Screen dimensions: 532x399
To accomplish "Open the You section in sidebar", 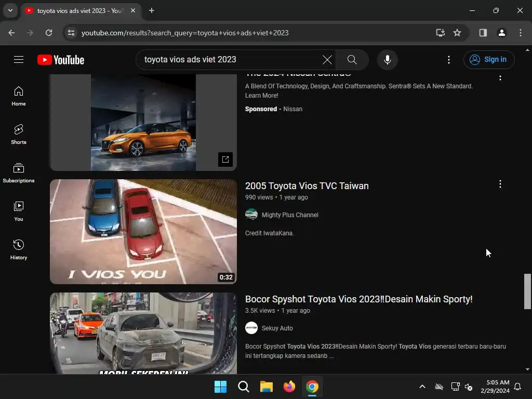I will coord(19,211).
